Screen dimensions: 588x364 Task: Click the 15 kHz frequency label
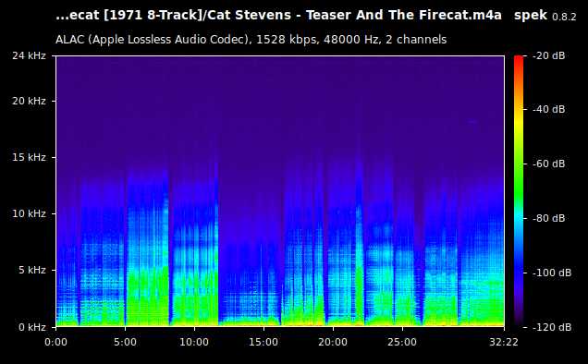[x=29, y=157]
